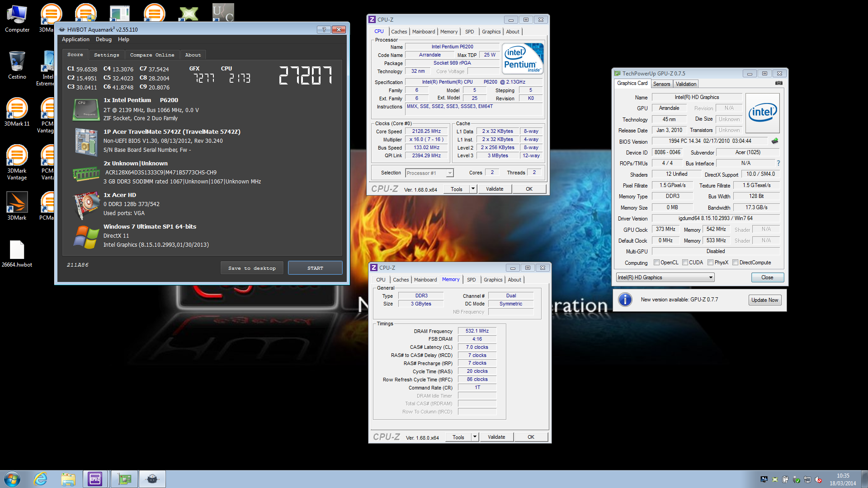
Task: Switch to the GPU-Z taskbar button
Action: 124,479
